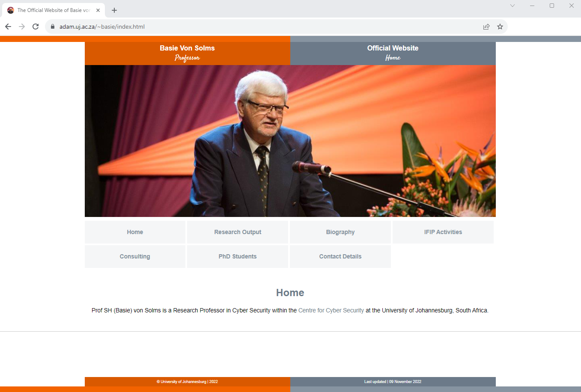Viewport: 581px width, 392px height.
Task: Click the Last updated 09 November 2022 text
Action: pyautogui.click(x=393, y=382)
